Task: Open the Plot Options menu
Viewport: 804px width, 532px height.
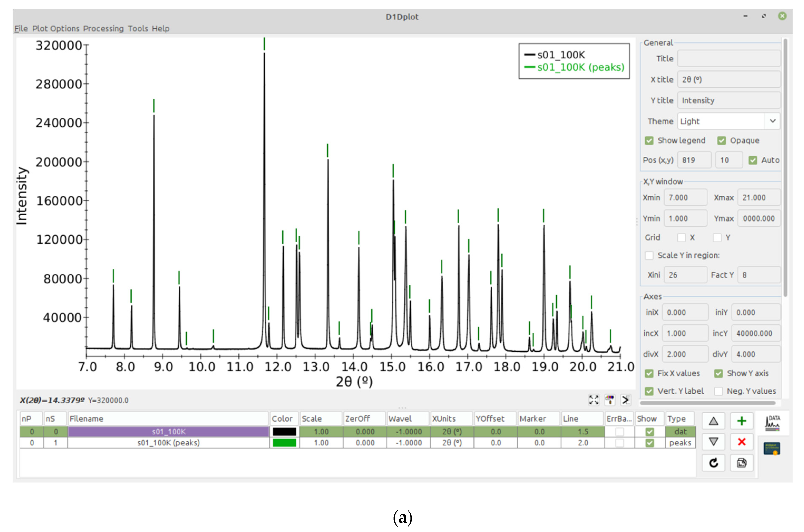Action: click(56, 29)
